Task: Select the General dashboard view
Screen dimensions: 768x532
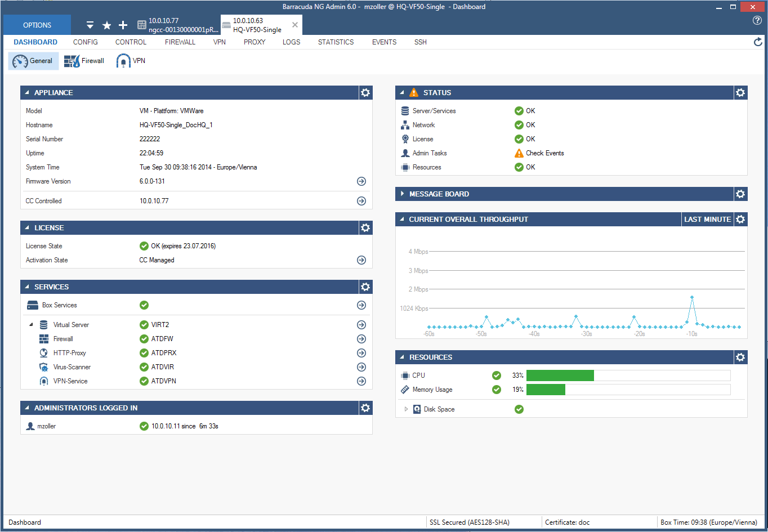Action: [33, 61]
